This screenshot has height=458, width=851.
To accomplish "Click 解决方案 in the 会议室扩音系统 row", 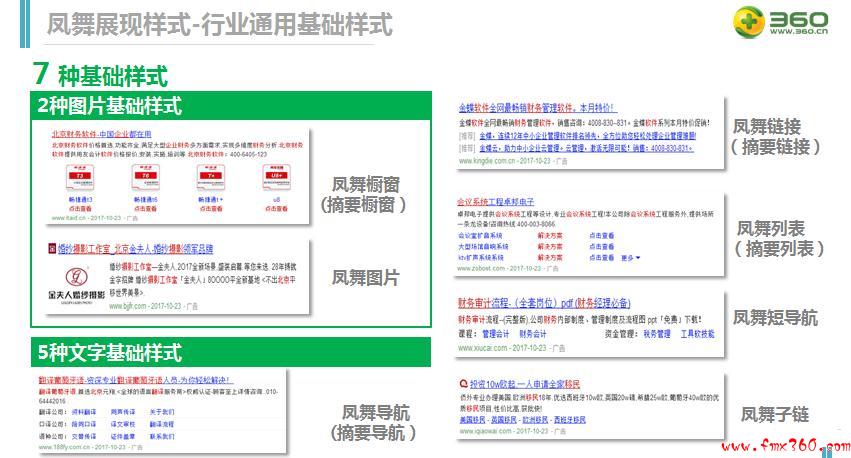I will click(550, 236).
